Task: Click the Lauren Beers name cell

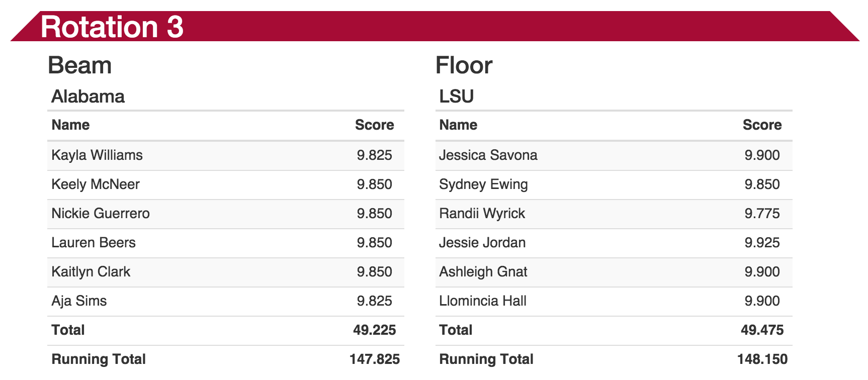Action: click(x=94, y=242)
